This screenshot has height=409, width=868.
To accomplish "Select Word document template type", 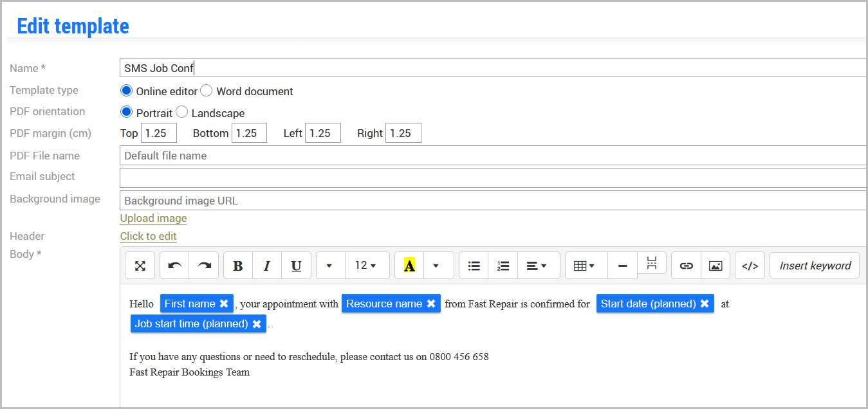I will [x=206, y=91].
